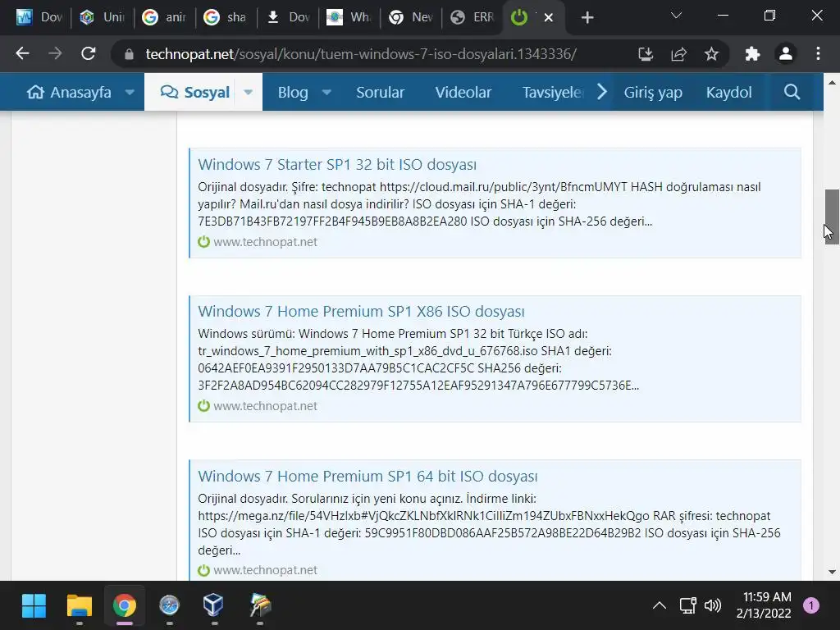Open the Sosyal forum section
Image resolution: width=840 pixels, height=630 pixels.
[195, 92]
